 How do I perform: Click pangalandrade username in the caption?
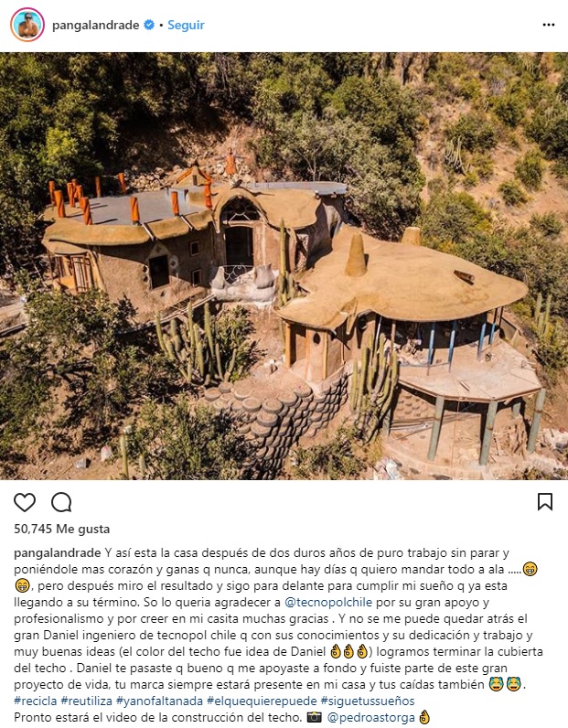(57, 553)
